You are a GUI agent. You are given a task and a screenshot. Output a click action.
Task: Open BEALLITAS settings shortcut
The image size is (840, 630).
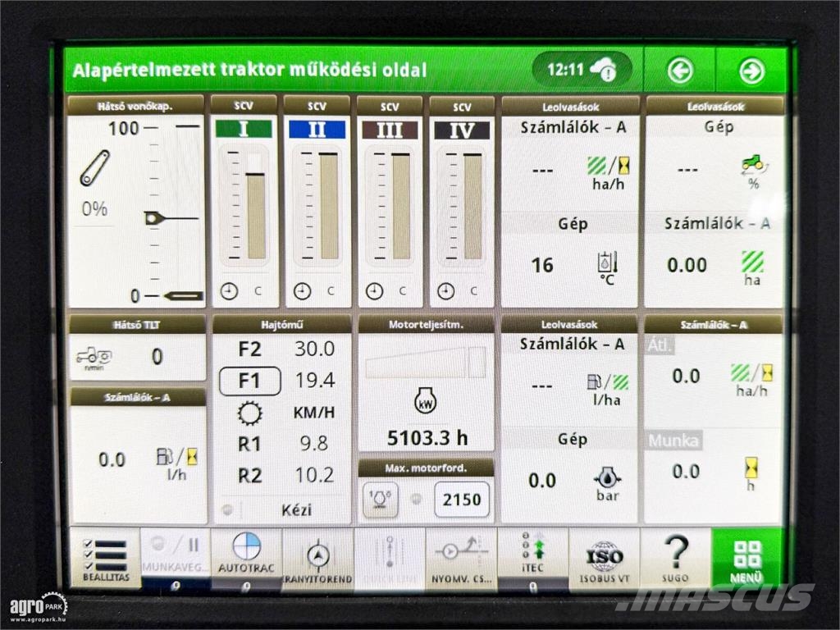[106, 559]
